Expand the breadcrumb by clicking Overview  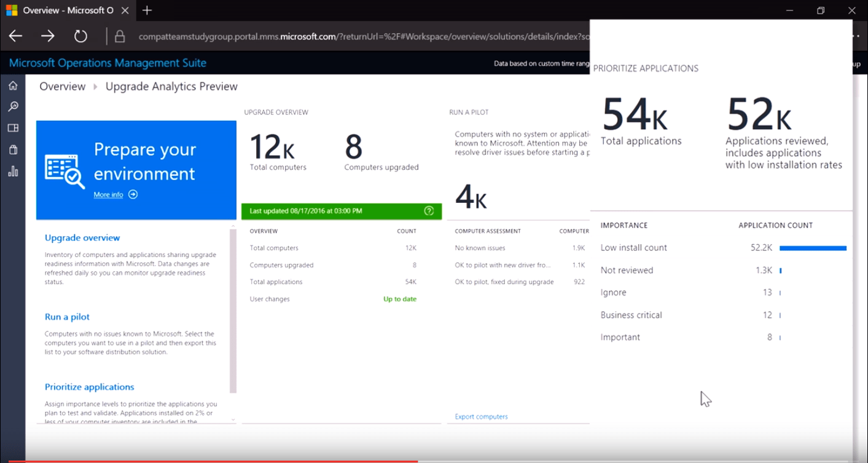[x=62, y=86]
